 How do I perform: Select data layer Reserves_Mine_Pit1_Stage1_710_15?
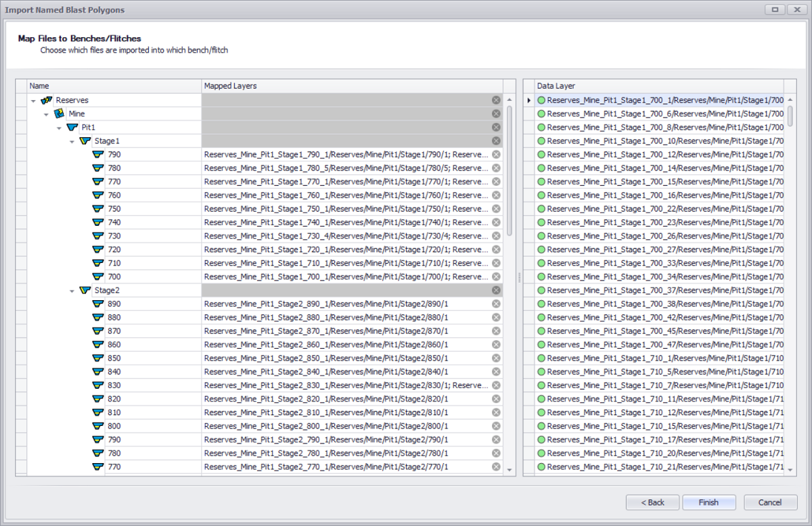(665, 426)
